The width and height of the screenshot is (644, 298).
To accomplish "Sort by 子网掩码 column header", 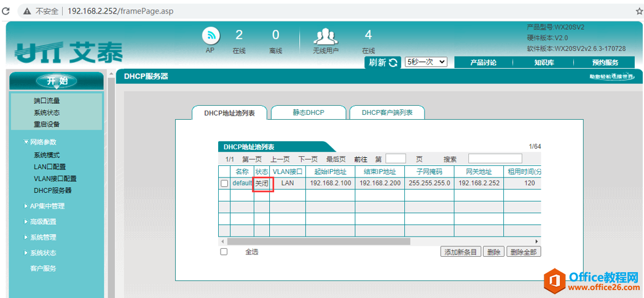I will tap(430, 171).
